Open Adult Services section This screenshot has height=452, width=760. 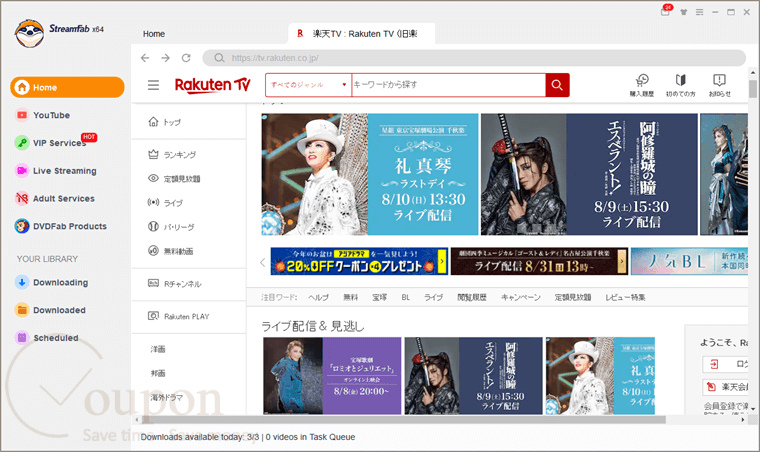(55, 198)
